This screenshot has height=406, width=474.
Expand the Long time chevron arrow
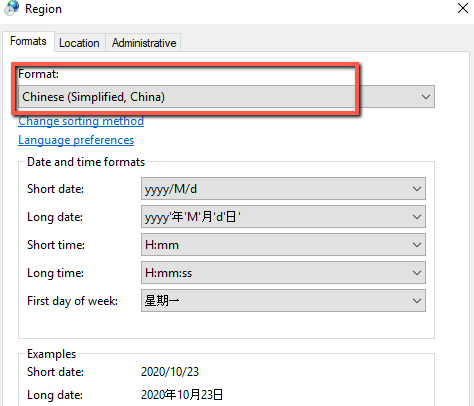coord(417,273)
